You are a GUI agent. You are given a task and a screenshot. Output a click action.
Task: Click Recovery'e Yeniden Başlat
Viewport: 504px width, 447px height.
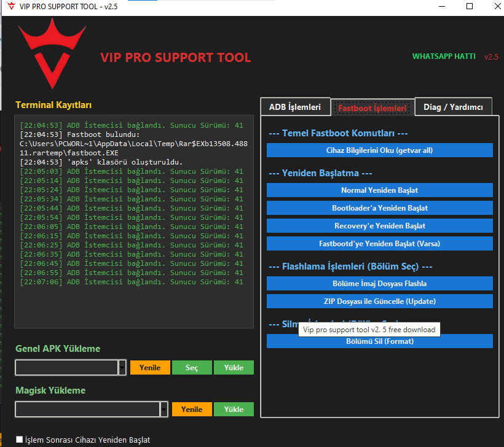(x=379, y=225)
